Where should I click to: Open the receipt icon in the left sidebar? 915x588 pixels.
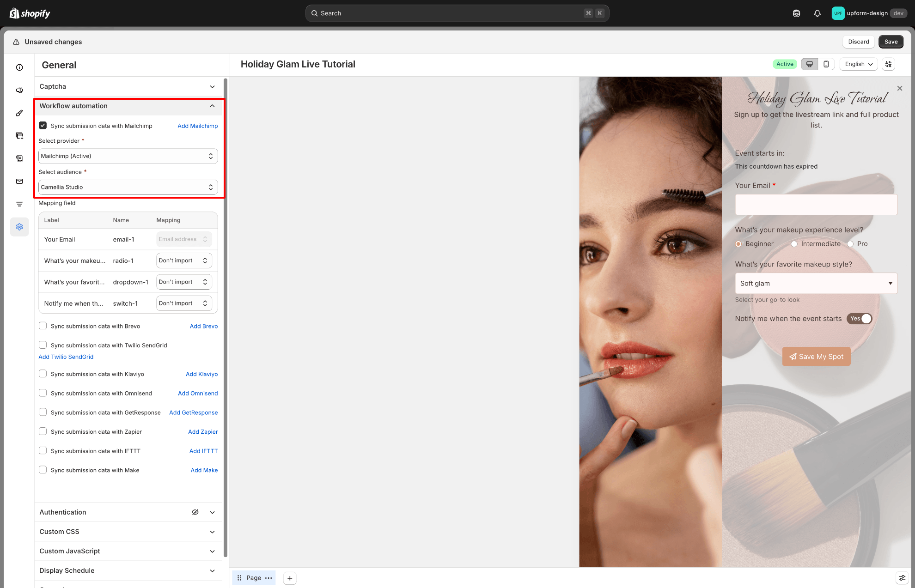coord(19,158)
